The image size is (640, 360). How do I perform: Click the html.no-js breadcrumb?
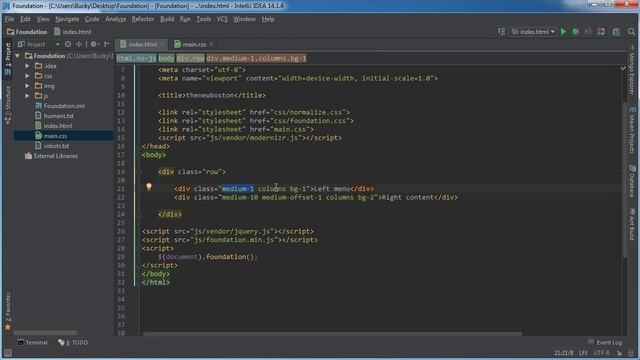coord(136,58)
